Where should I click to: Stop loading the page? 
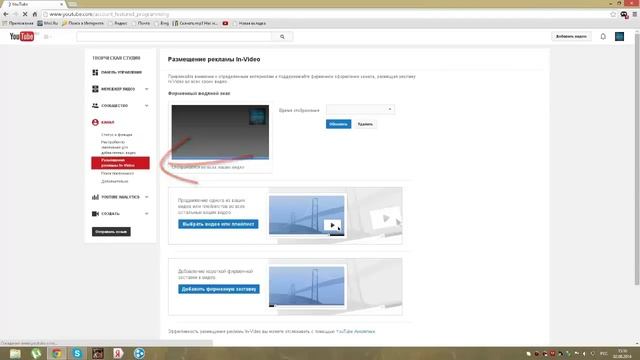tap(25, 14)
